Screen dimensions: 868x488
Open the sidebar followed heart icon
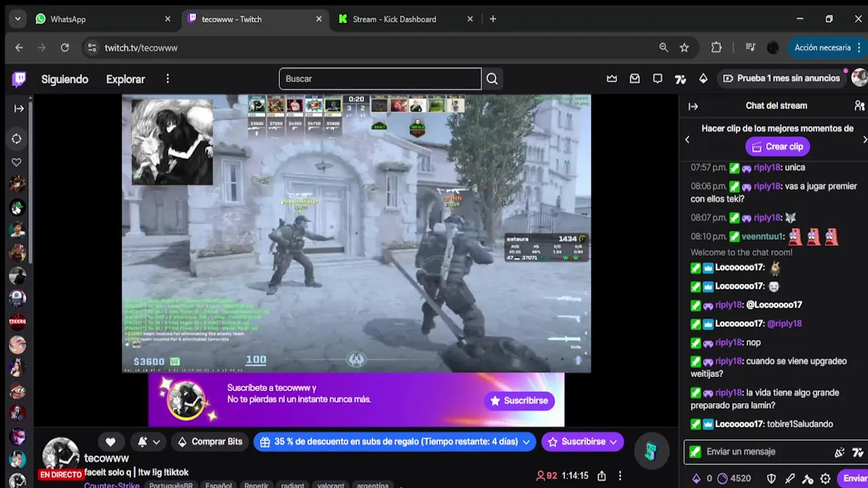(17, 163)
